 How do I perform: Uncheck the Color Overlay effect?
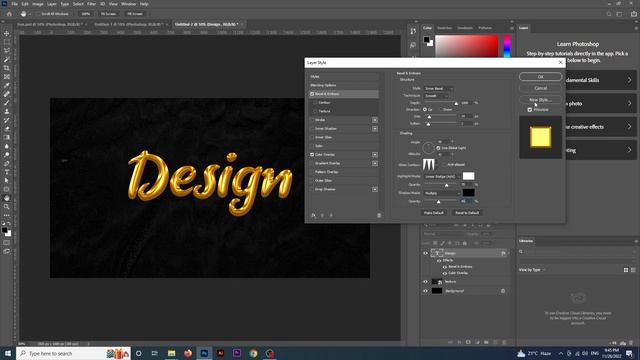pyautogui.click(x=312, y=155)
